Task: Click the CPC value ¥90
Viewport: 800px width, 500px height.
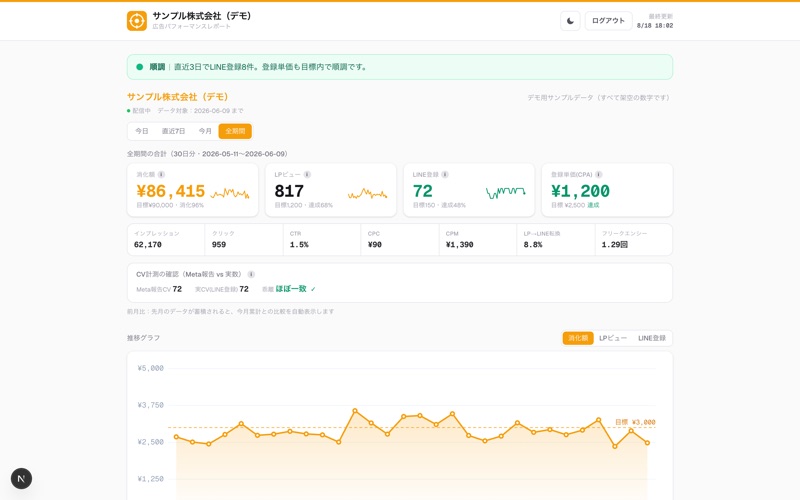Action: pos(374,245)
